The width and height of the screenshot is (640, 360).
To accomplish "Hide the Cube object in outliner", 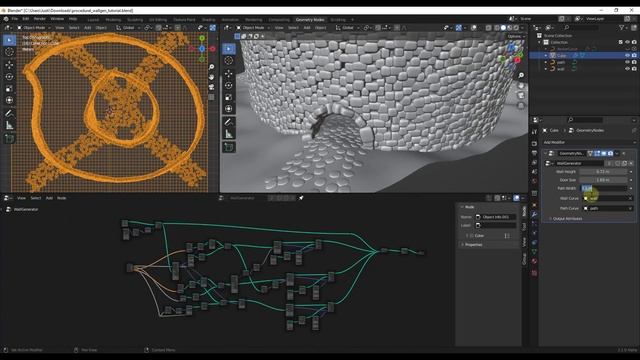I will [627, 55].
